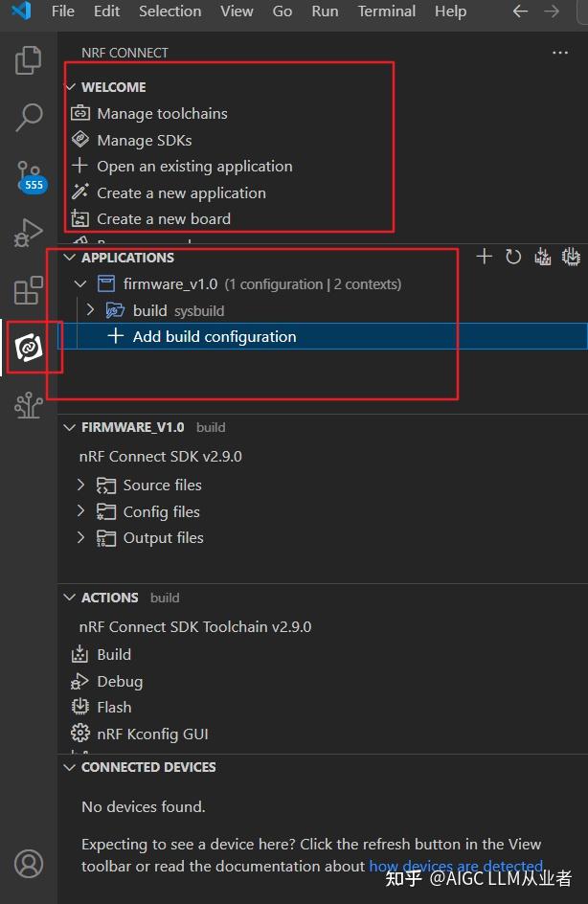
Task: Click the flash-all chip icon in Applications header
Action: (x=572, y=257)
